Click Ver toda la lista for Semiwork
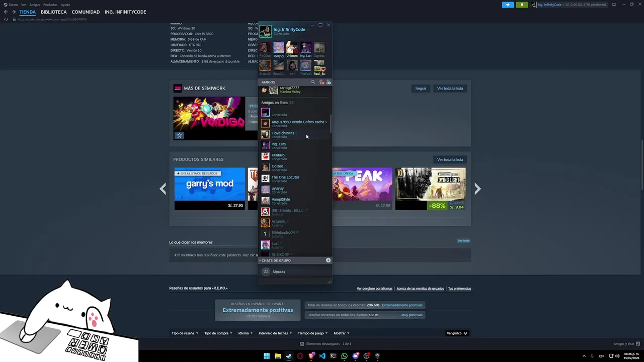 click(x=450, y=88)
